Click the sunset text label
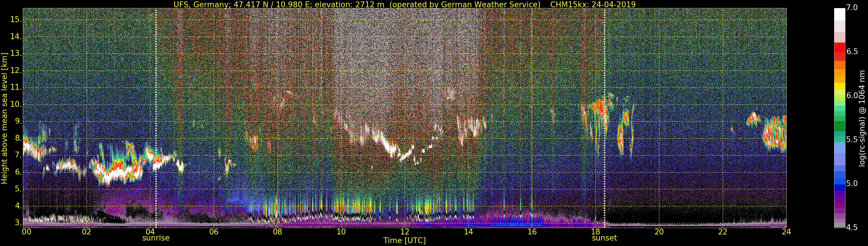868x246 pixels. click(604, 238)
